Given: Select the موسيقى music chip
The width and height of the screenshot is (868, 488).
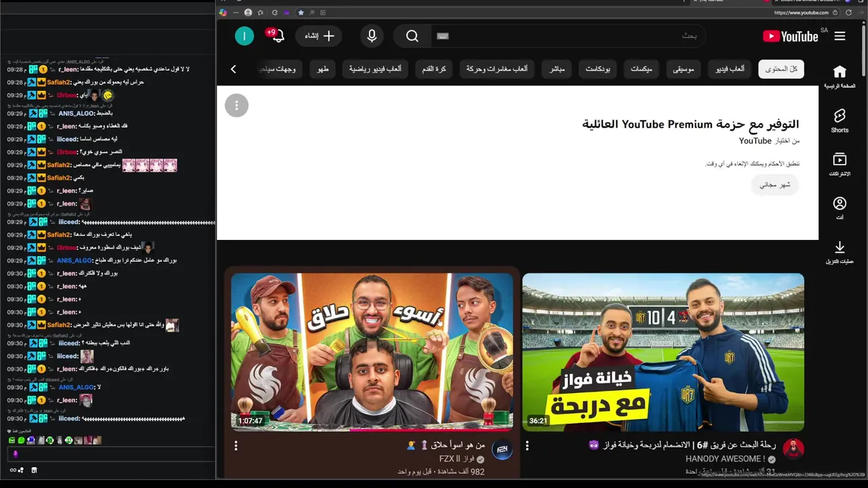Looking at the screenshot, I should click(x=684, y=69).
